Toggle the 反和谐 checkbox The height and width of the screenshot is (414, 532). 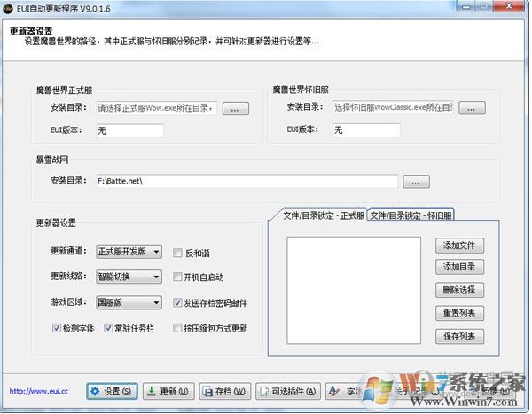[x=177, y=253]
